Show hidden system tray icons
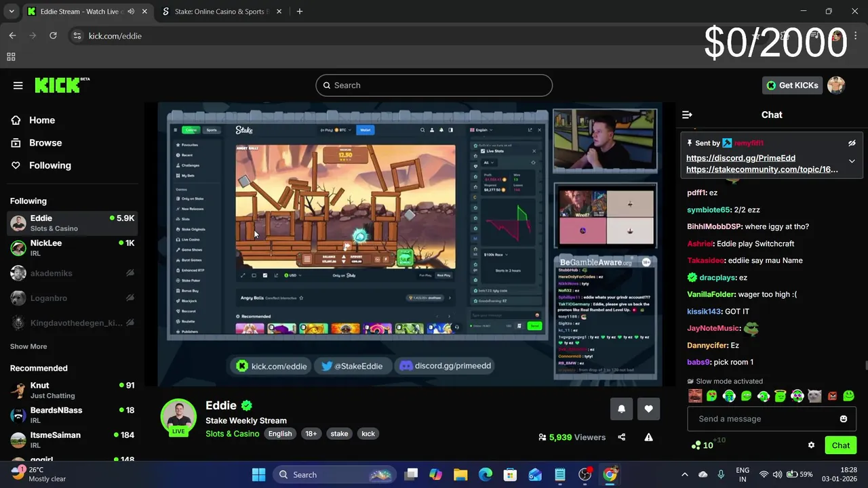868x488 pixels. [684, 474]
